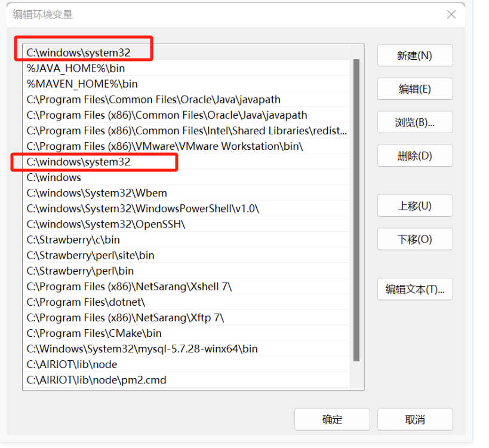Click the path list's vertical scrollbar
Viewport: 489px width, 448px height.
(x=356, y=209)
